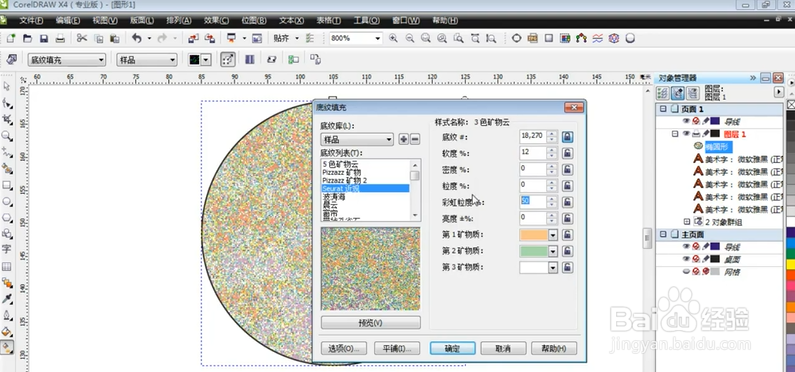This screenshot has height=372, width=795.
Task: Select the Ellipse tool in toolbox
Action: click(x=7, y=201)
